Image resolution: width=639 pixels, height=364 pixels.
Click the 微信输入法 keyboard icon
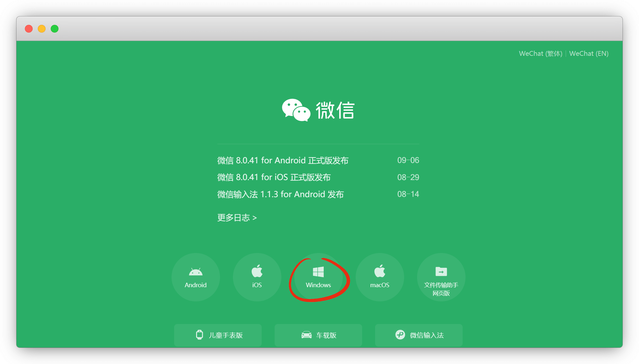(400, 335)
